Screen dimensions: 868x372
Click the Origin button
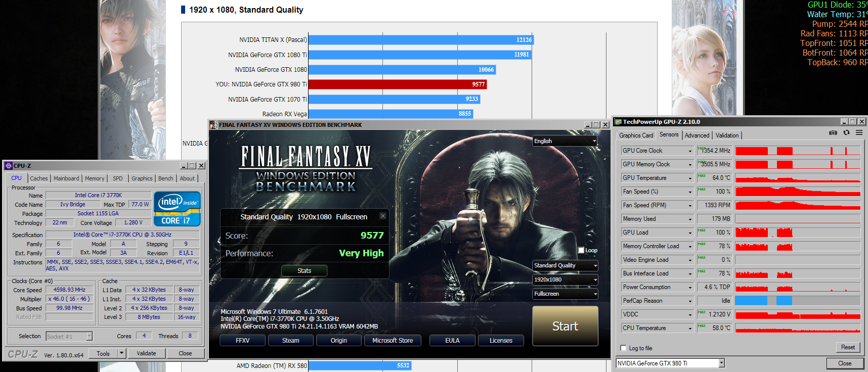click(339, 341)
